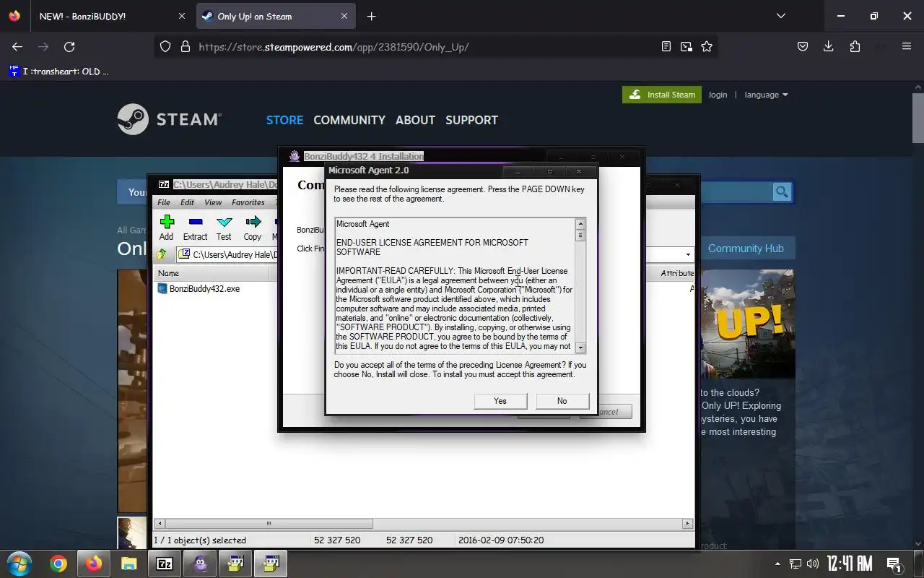
Task: Close the Only Up! on Steam tab
Action: 344,16
